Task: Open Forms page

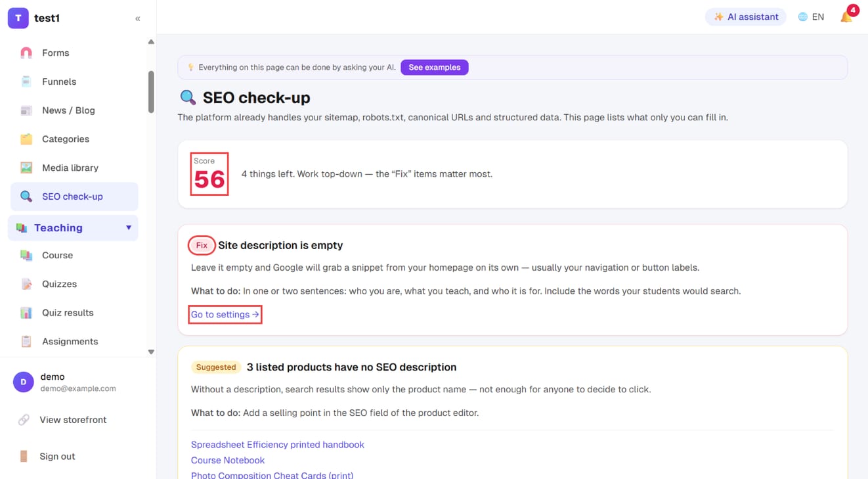Action: [74, 53]
